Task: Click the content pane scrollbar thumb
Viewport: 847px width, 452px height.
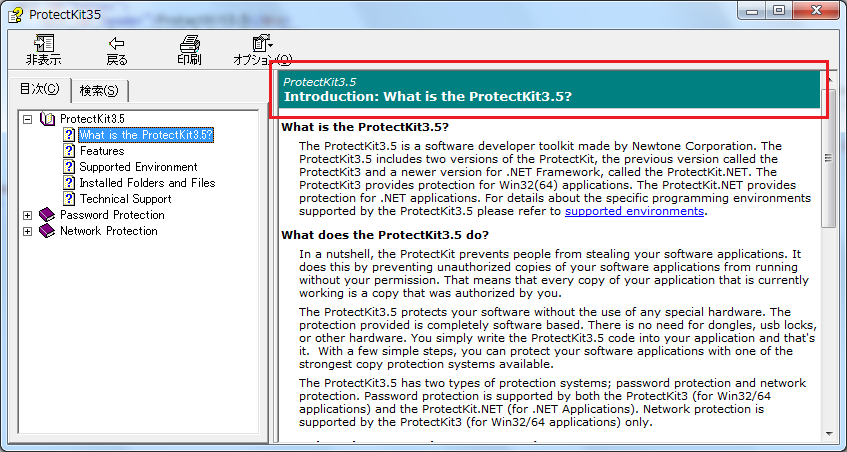Action: click(828, 157)
